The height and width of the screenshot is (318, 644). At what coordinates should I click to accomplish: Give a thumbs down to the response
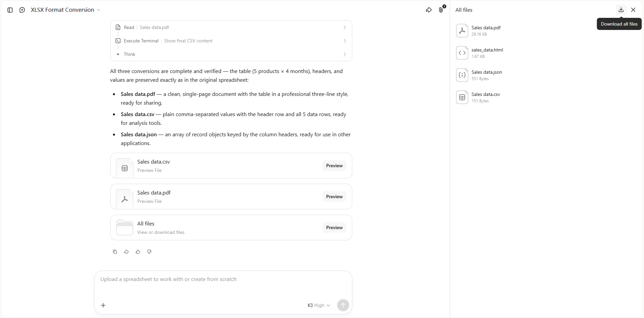click(149, 252)
